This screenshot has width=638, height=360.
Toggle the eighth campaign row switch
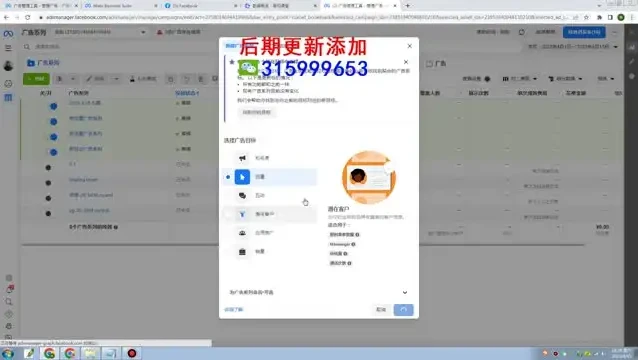pos(48,214)
